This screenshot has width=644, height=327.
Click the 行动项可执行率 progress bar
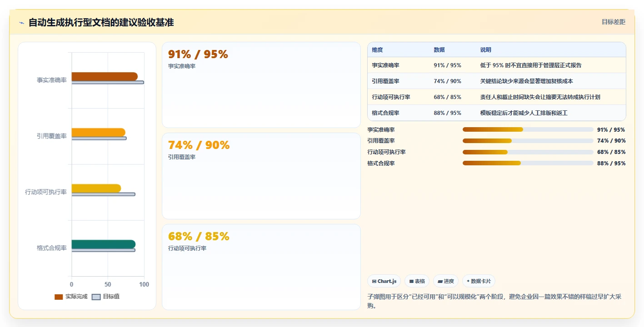pyautogui.click(x=528, y=152)
